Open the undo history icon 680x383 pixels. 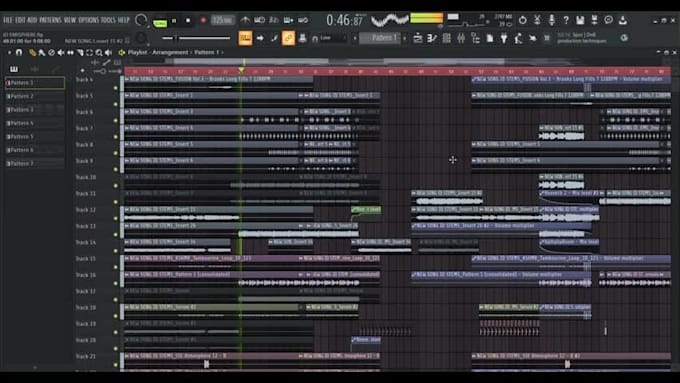(x=523, y=20)
